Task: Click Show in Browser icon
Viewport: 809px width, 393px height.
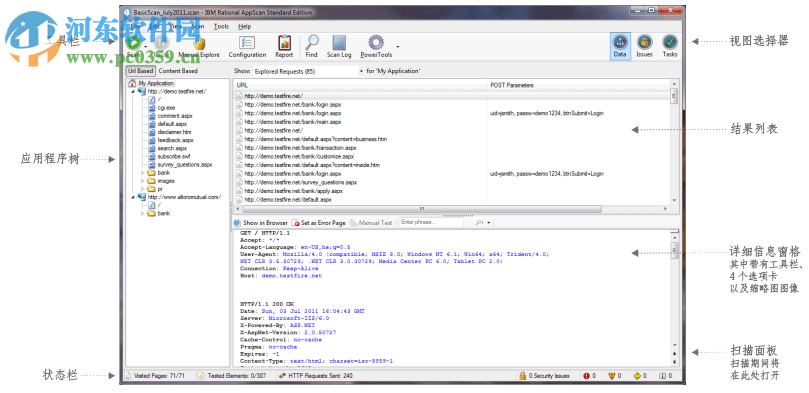Action: (237, 223)
